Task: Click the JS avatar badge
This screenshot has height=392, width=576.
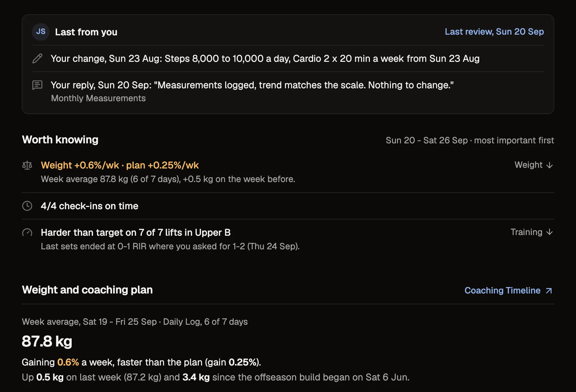Action: point(41,32)
